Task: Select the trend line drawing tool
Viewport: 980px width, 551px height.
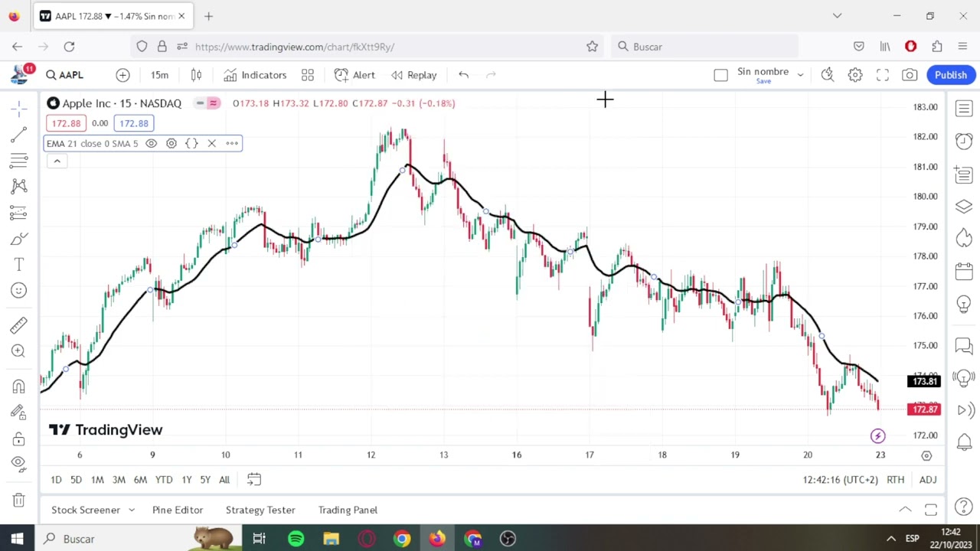Action: (x=19, y=135)
